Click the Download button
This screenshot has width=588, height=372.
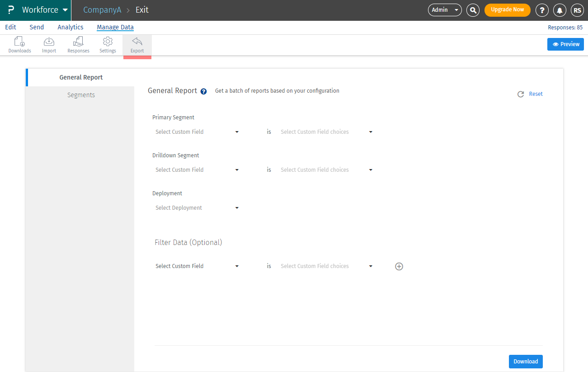(x=526, y=362)
